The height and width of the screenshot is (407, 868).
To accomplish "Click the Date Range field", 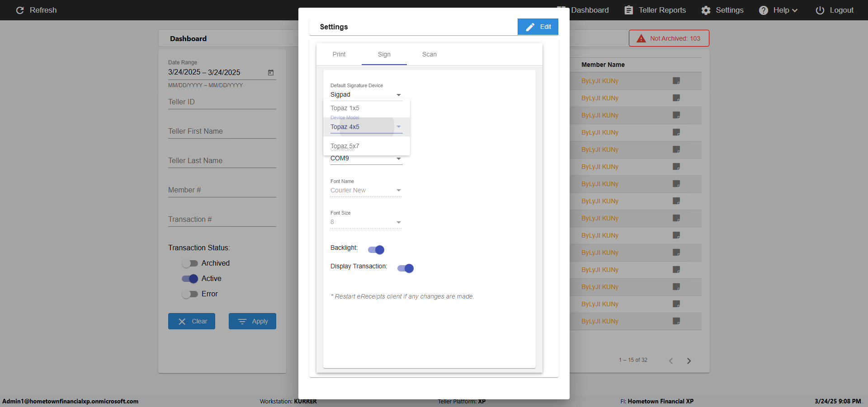I will pyautogui.click(x=222, y=72).
